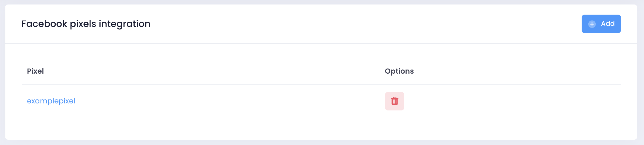
Task: Open the examplepixel link
Action: tap(51, 101)
